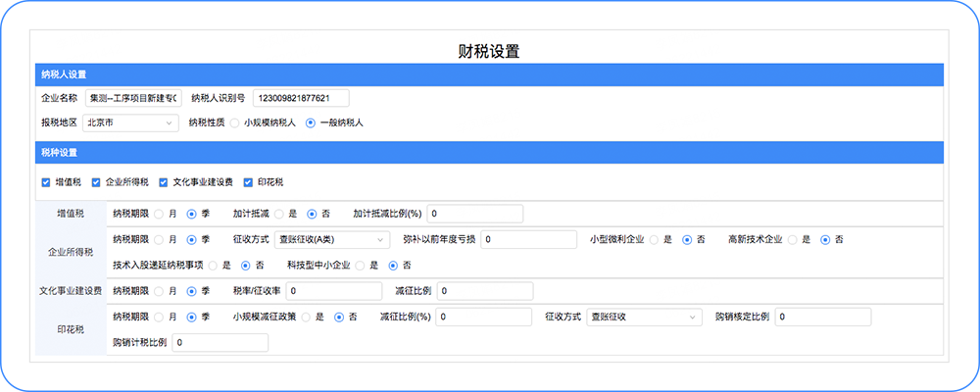Click the 增值税 row label
Viewport: 980px width, 392px height.
tap(71, 214)
